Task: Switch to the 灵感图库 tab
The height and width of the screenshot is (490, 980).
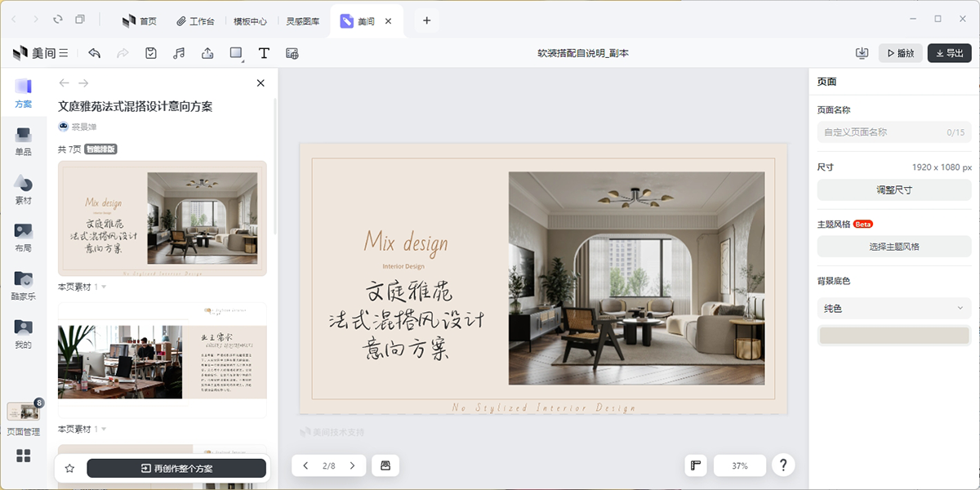Action: (303, 21)
